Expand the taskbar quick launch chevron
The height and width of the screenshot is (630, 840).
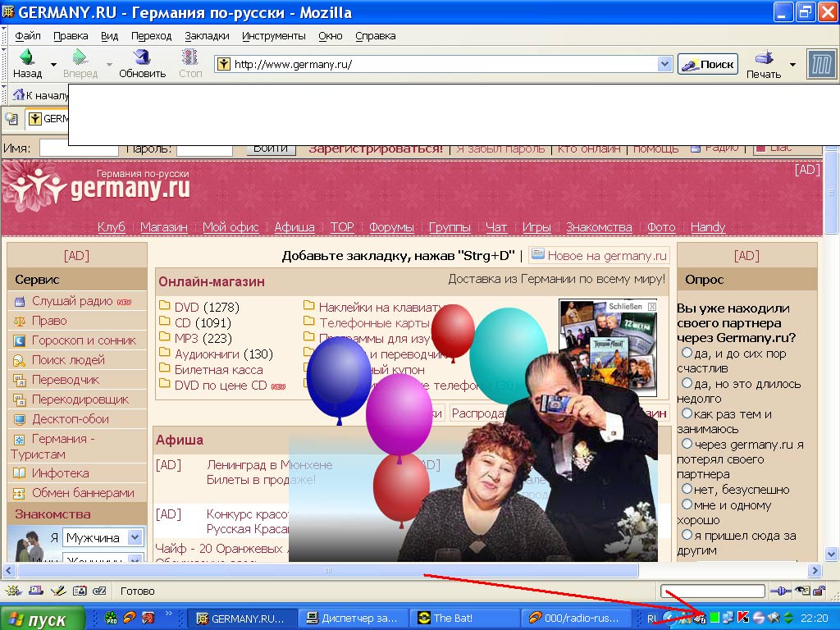point(168,613)
